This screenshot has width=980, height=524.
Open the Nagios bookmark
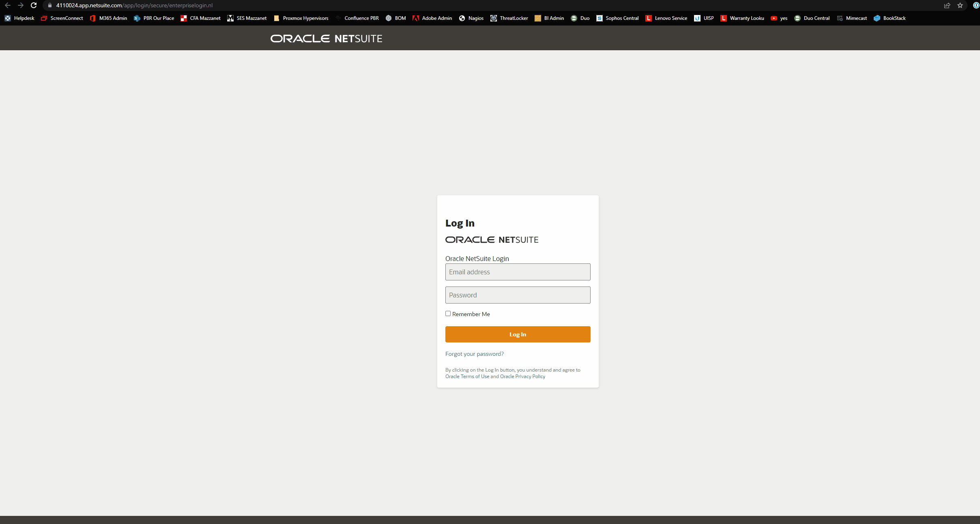click(471, 18)
